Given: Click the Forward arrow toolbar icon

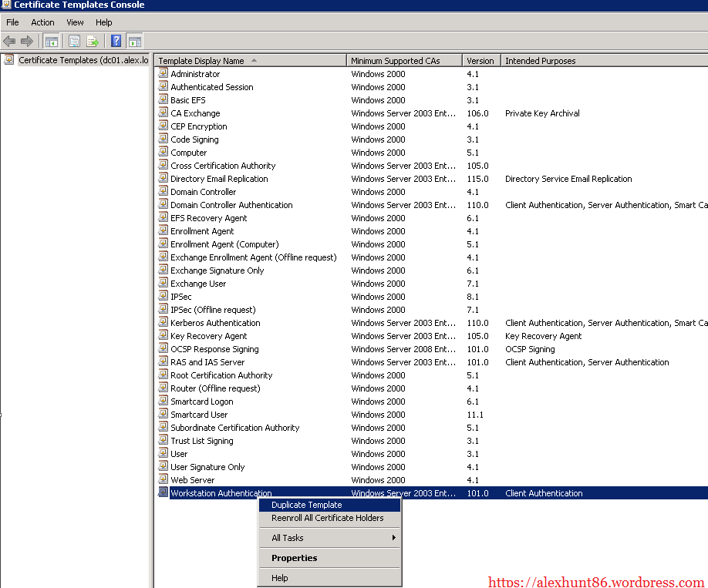Looking at the screenshot, I should click(27, 41).
